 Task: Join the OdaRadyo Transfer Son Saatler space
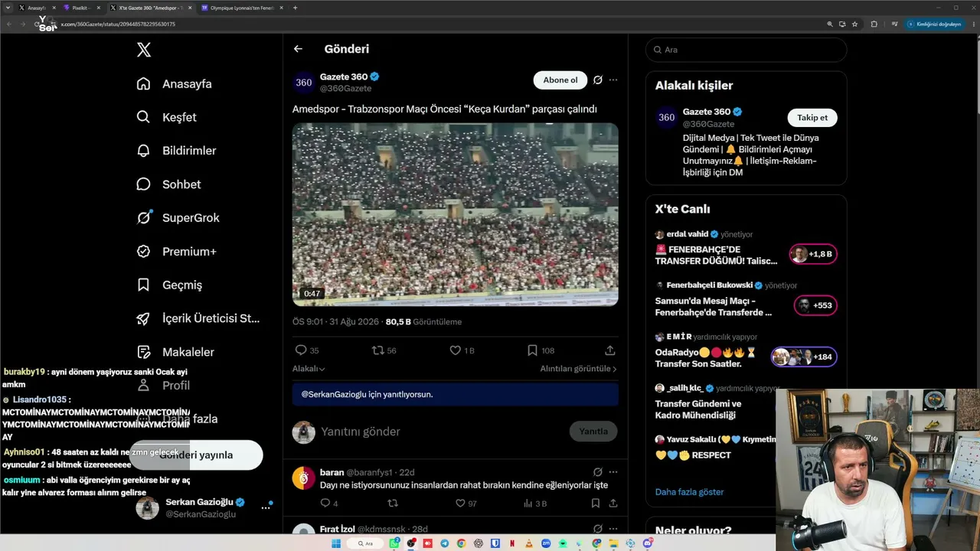click(x=804, y=357)
